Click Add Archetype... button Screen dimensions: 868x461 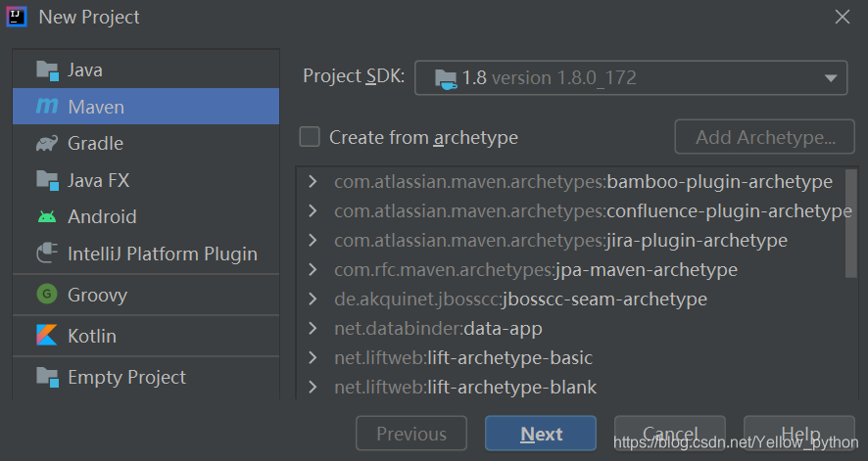764,136
